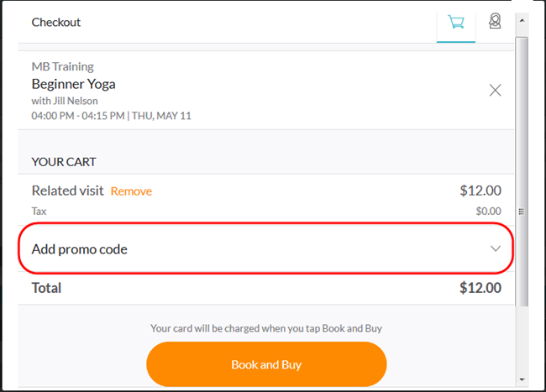Click the Remove link beside Related visit
546x392 pixels.
[x=131, y=191]
